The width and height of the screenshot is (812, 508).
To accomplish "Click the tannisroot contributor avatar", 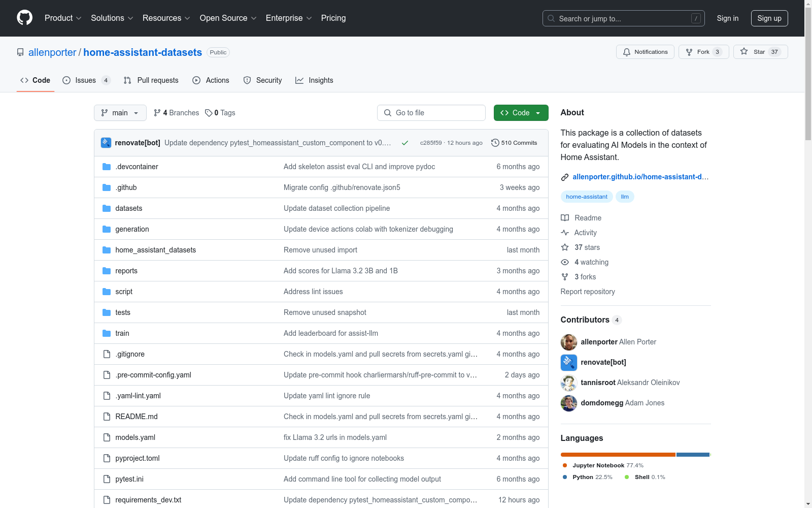I will [x=569, y=383].
